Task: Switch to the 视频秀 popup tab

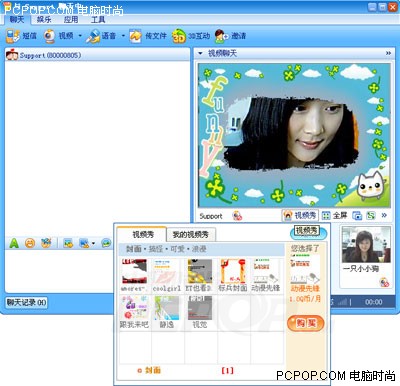Action: 142,235
